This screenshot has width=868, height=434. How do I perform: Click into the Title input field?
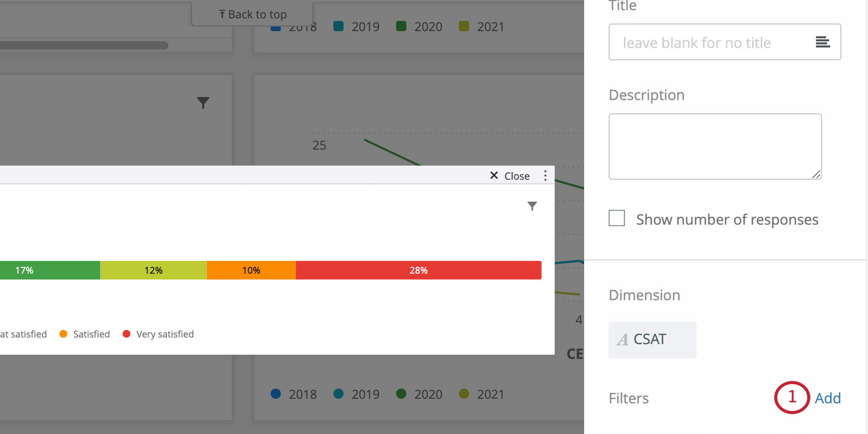[x=725, y=42]
